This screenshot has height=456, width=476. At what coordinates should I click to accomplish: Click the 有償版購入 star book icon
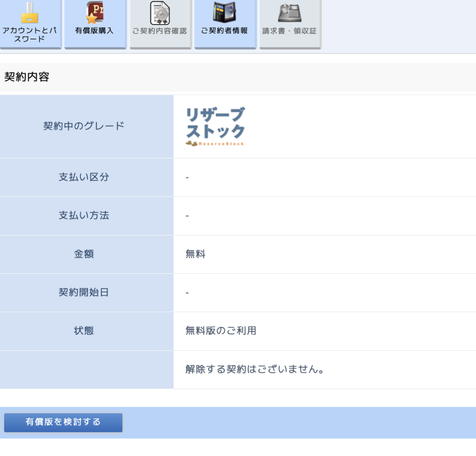[95, 13]
